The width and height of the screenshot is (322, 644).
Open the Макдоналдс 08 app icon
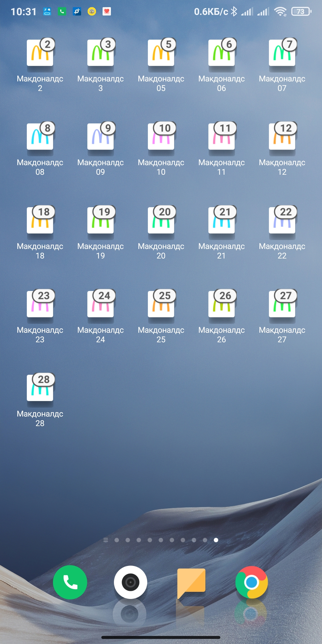pos(40,137)
